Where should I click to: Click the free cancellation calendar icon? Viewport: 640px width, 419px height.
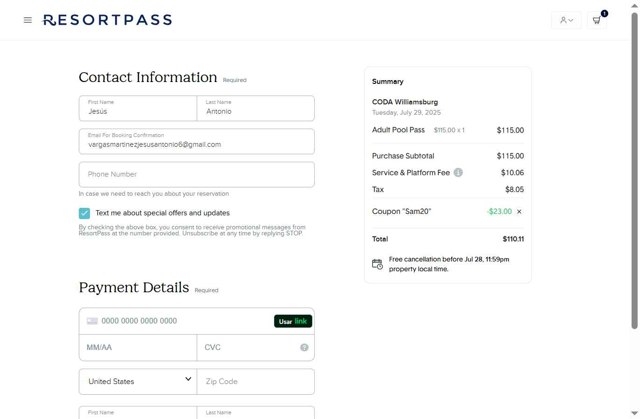pos(377,264)
